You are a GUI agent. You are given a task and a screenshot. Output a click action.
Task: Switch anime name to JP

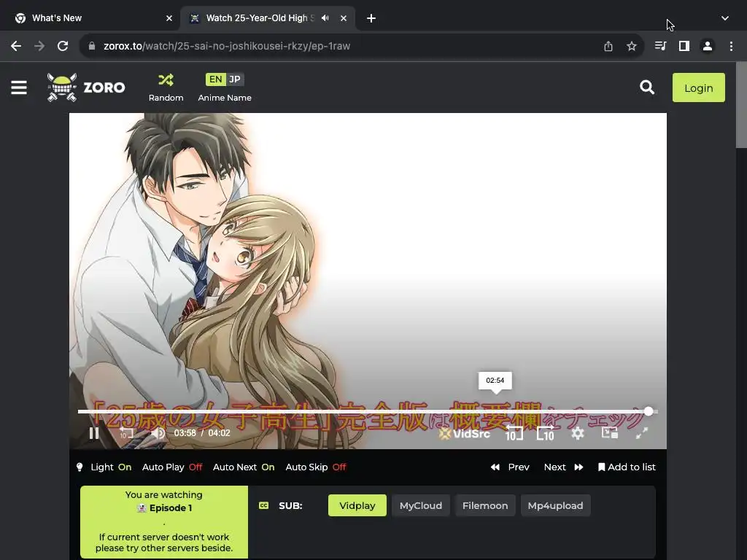(235, 79)
